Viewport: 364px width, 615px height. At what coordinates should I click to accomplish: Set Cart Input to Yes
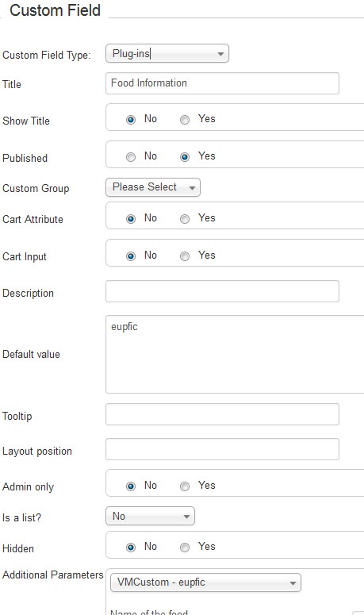coord(185,256)
